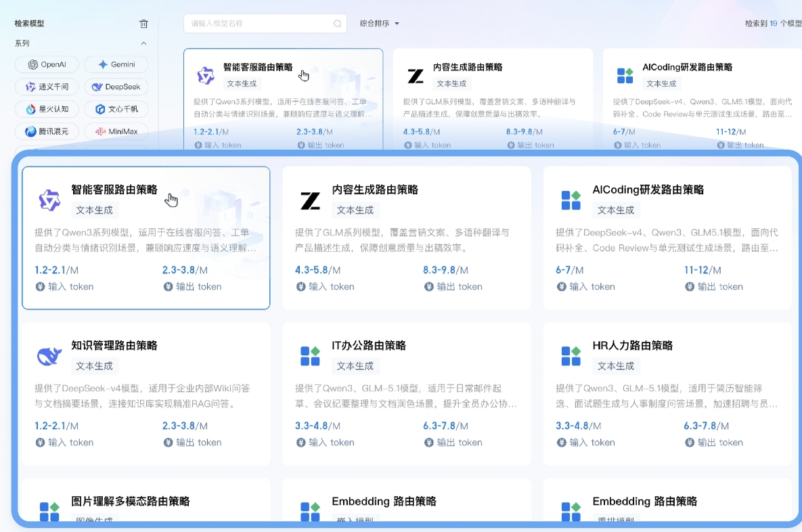Viewport: 802px width, 532px height.
Task: Click input token coin icon on IT办公路由策略 card
Action: (x=300, y=443)
